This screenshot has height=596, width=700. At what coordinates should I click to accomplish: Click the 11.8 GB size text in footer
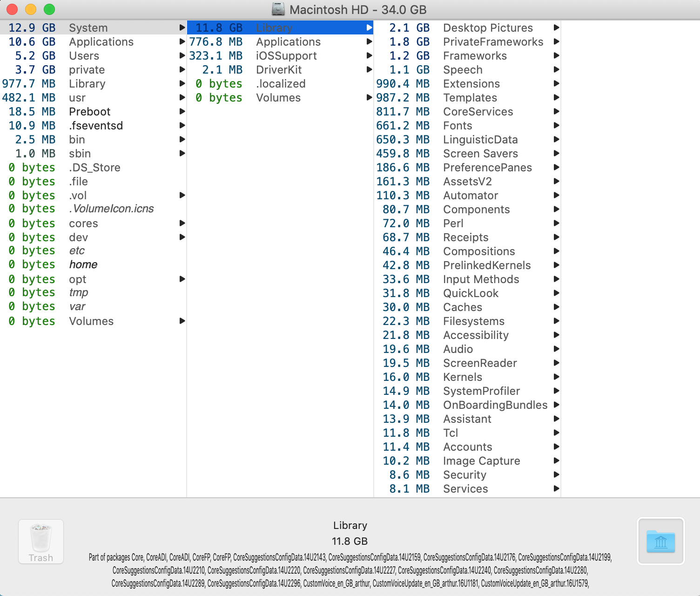point(350,541)
